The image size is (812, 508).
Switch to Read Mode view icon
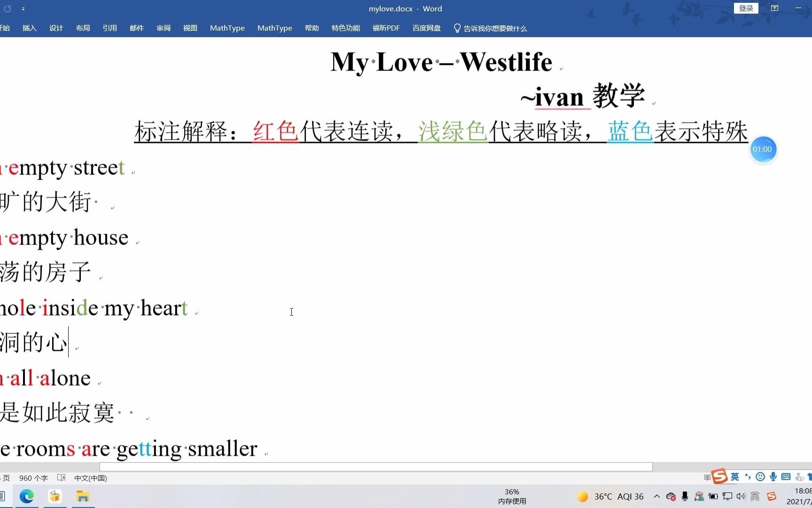pyautogui.click(x=707, y=477)
